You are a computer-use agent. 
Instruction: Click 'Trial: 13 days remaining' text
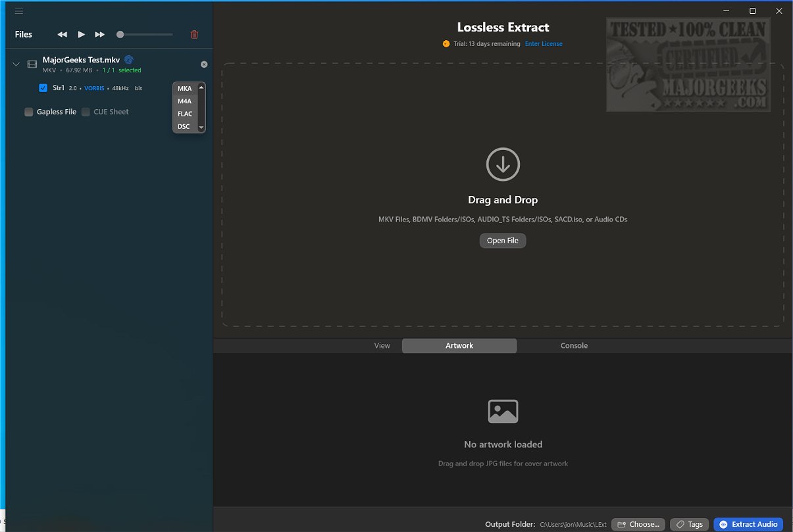coord(486,44)
